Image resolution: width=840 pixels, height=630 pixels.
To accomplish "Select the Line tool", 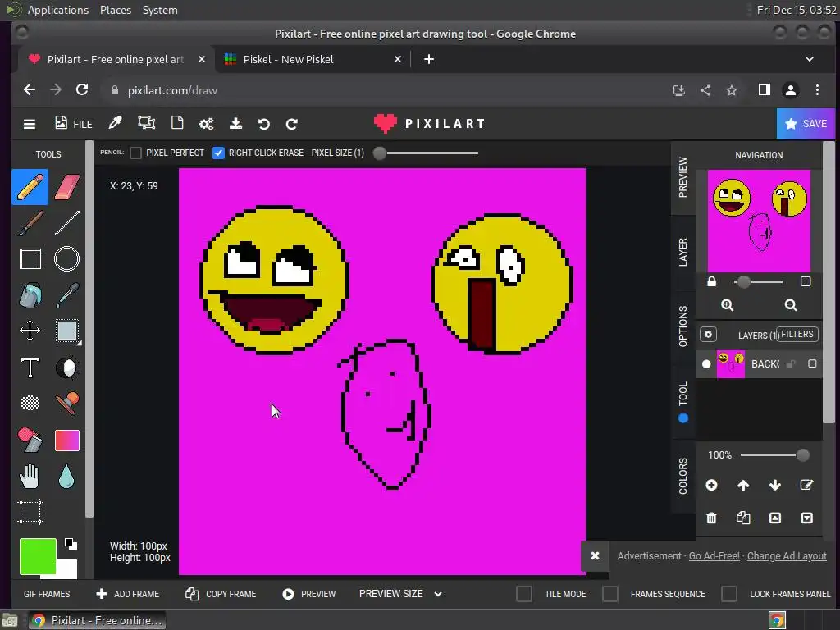I will coord(67,223).
